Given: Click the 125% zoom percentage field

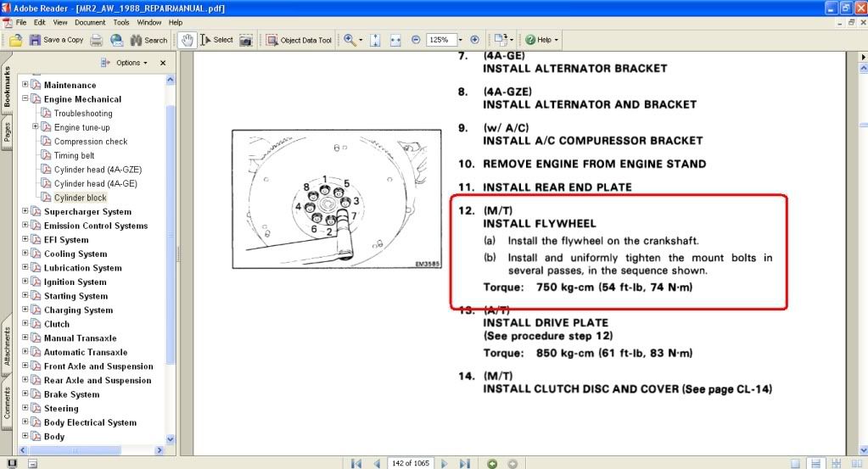Looking at the screenshot, I should click(440, 40).
